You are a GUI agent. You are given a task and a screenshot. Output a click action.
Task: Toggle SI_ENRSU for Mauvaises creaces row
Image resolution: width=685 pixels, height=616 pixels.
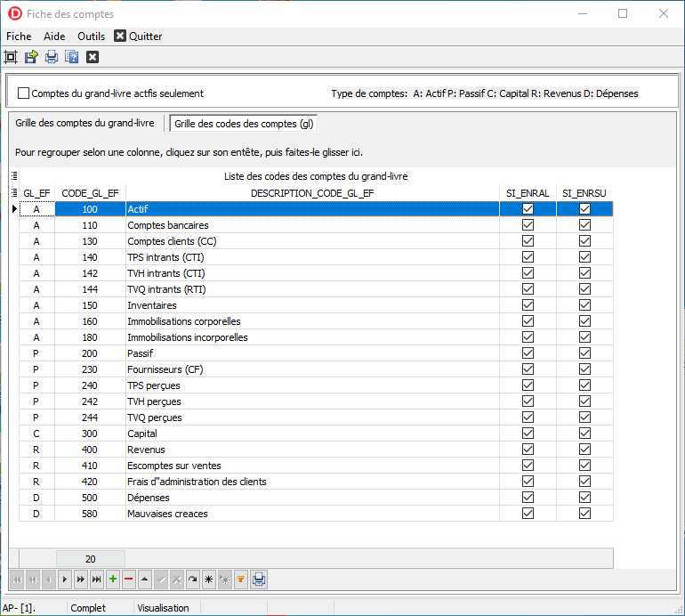pyautogui.click(x=584, y=514)
